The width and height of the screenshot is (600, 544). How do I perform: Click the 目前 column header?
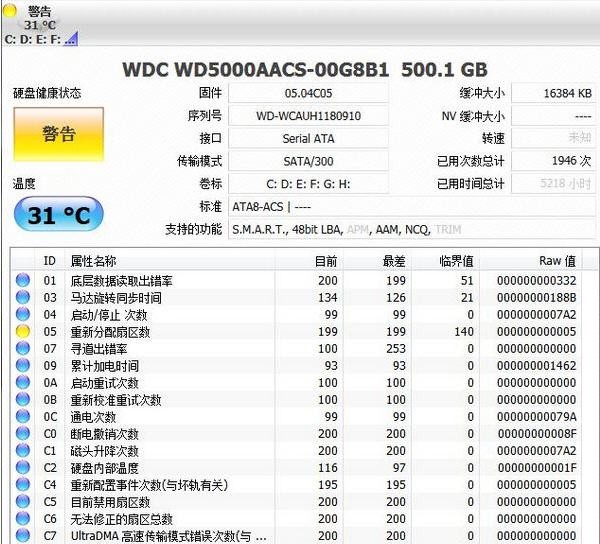click(x=309, y=261)
